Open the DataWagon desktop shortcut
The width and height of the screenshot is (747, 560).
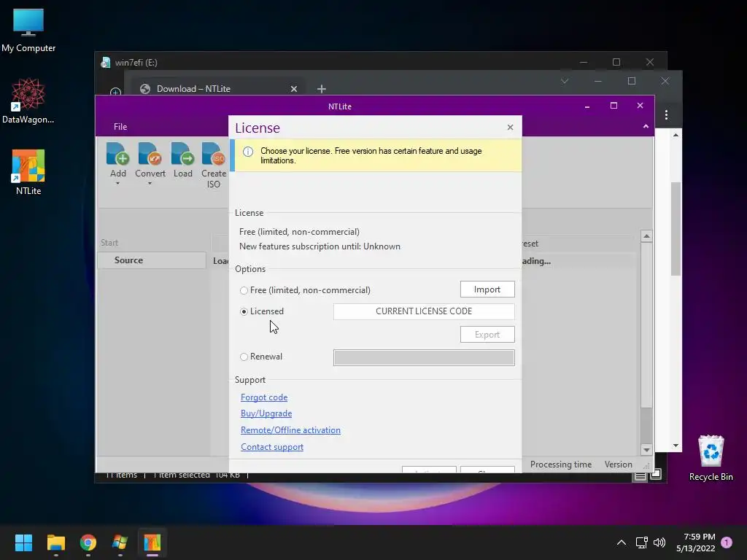click(x=28, y=101)
